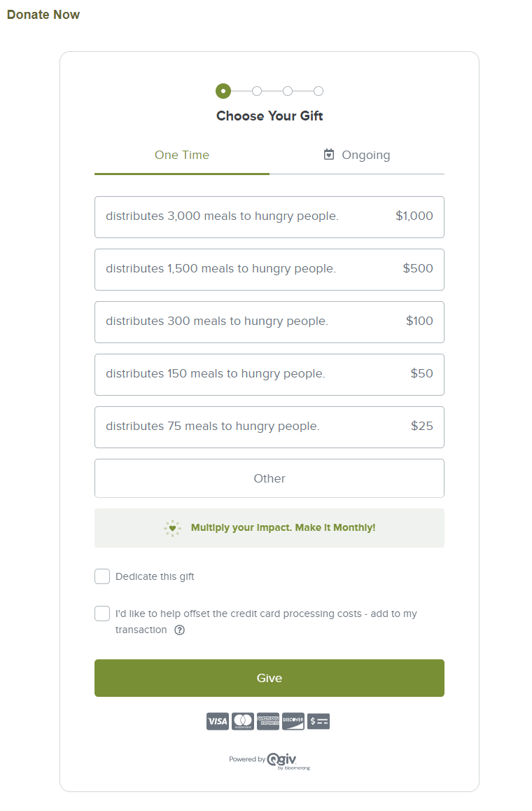Select the $1,000 donation amount

(x=269, y=216)
